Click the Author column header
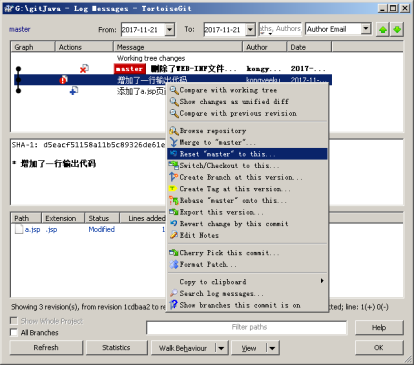This screenshot has width=415, height=365. pos(265,47)
